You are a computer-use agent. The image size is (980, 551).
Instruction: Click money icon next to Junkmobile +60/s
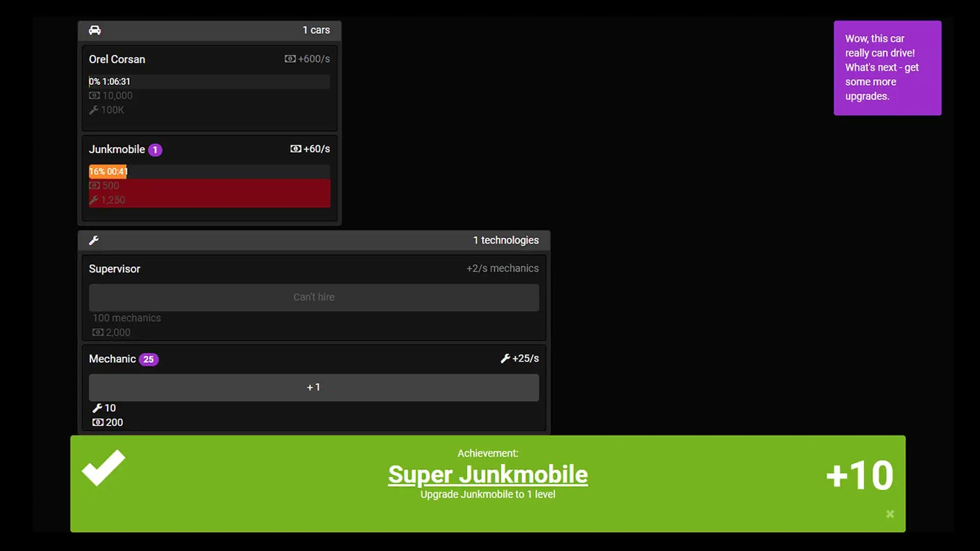point(296,149)
